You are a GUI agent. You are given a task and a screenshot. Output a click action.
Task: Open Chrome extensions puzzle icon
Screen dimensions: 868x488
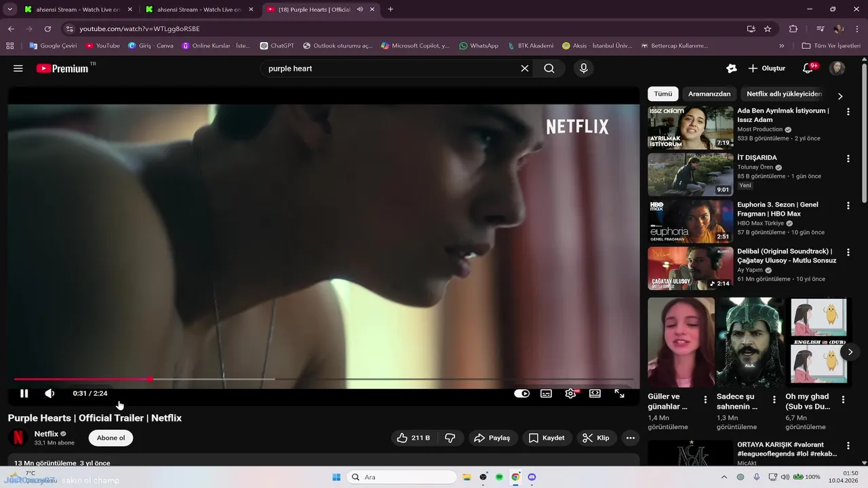click(793, 29)
